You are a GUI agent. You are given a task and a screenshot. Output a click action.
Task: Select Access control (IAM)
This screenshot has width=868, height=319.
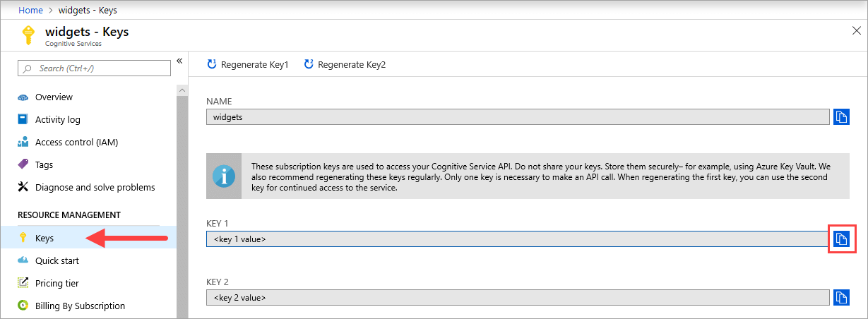76,143
